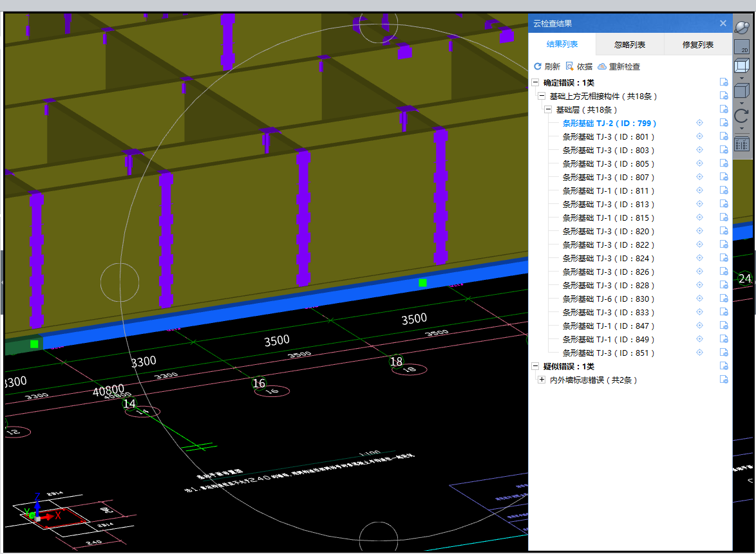Click ignore icon for TJ-3 ID 801
Screen dimensions: 756x554
[724, 136]
